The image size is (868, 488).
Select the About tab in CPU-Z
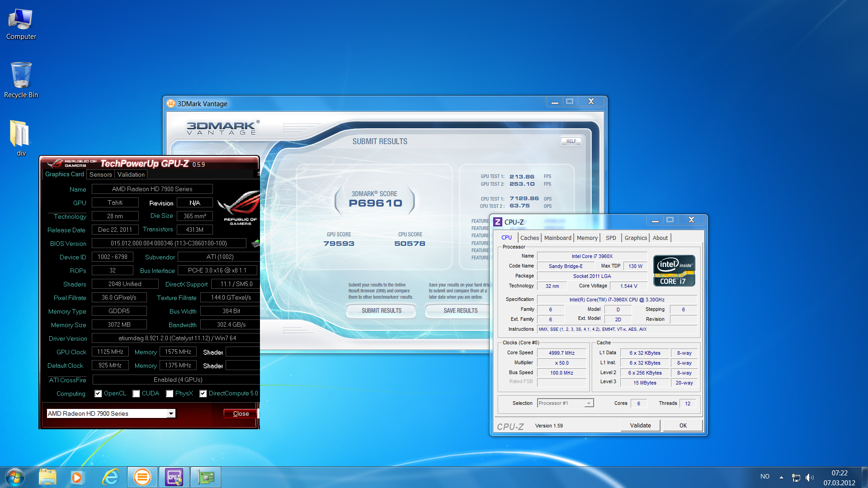pos(660,238)
